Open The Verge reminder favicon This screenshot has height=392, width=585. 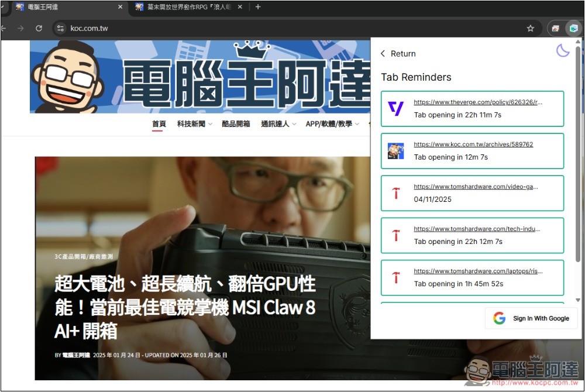[396, 109]
